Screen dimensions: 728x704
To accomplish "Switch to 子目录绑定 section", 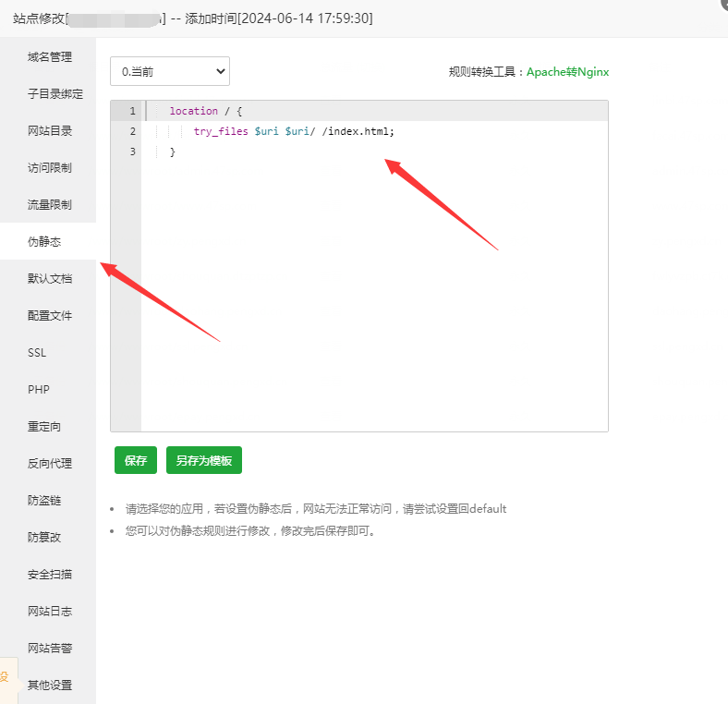I will tap(55, 94).
